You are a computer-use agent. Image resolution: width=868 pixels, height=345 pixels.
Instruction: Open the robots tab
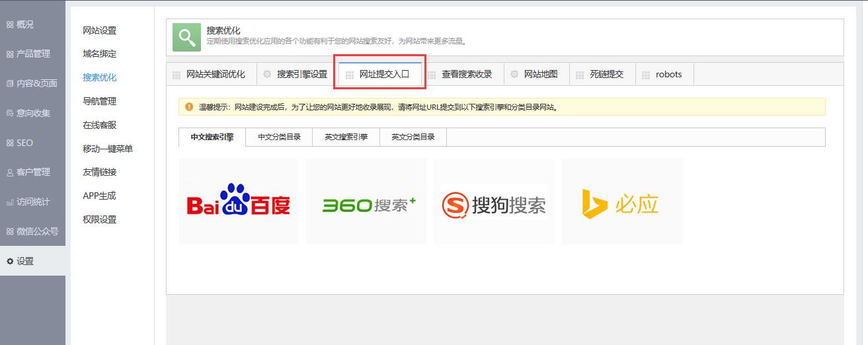click(x=668, y=74)
